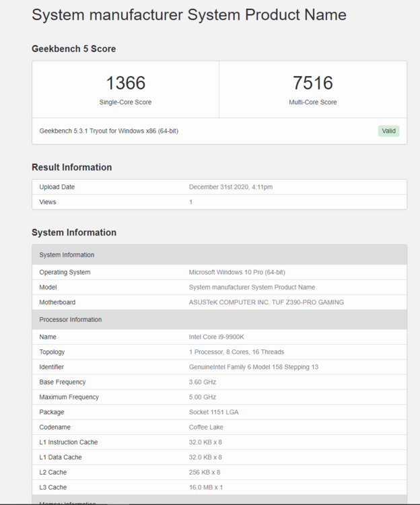
Task: Click the Geekbench 5.3.1 Tryout version text
Action: click(x=109, y=131)
